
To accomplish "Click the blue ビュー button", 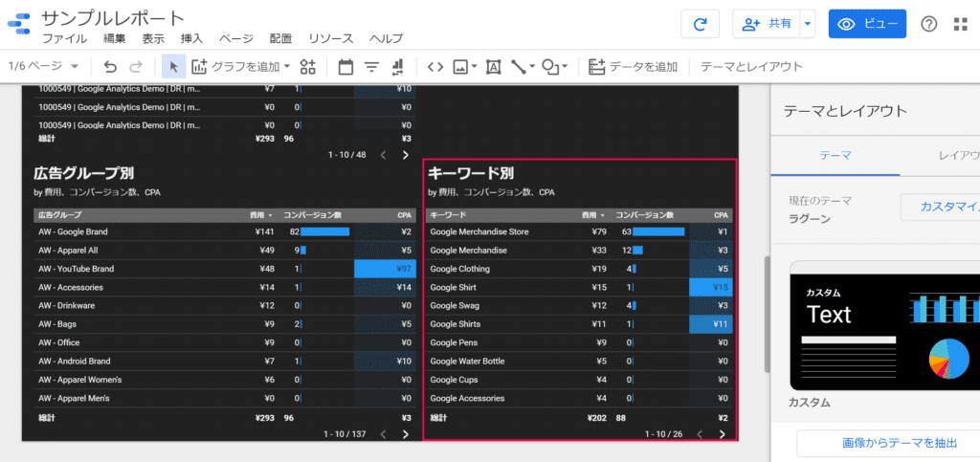I will click(x=867, y=24).
